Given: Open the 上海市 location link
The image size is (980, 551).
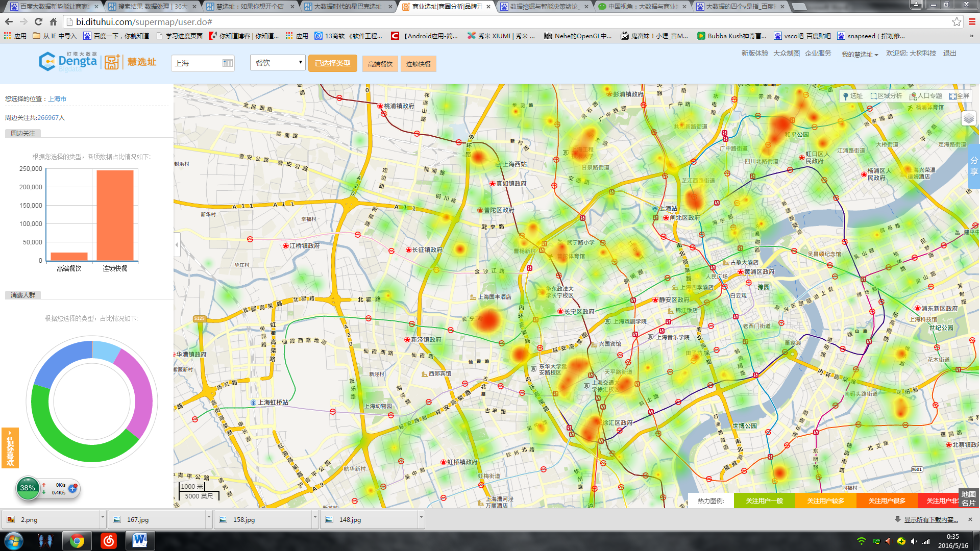Looking at the screenshot, I should [x=57, y=99].
